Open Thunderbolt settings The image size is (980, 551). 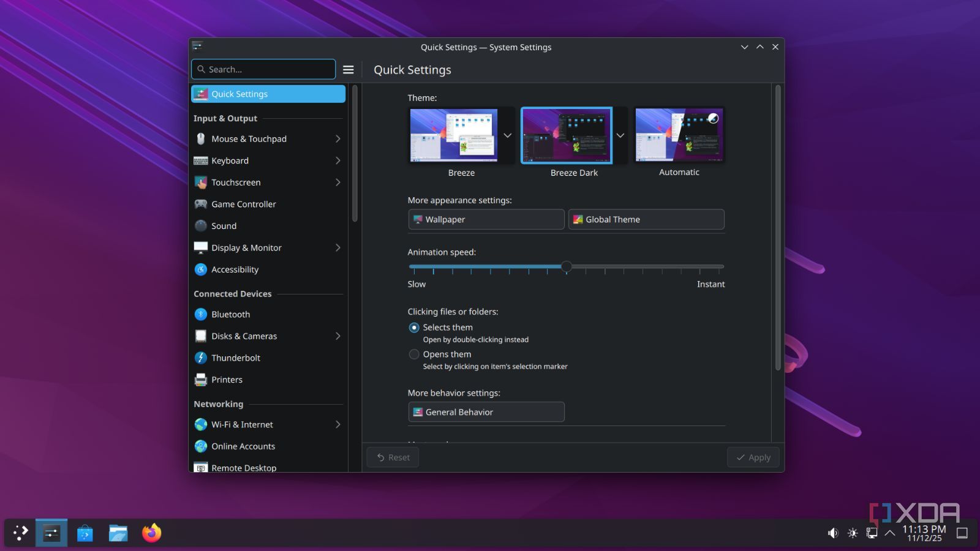pyautogui.click(x=268, y=358)
